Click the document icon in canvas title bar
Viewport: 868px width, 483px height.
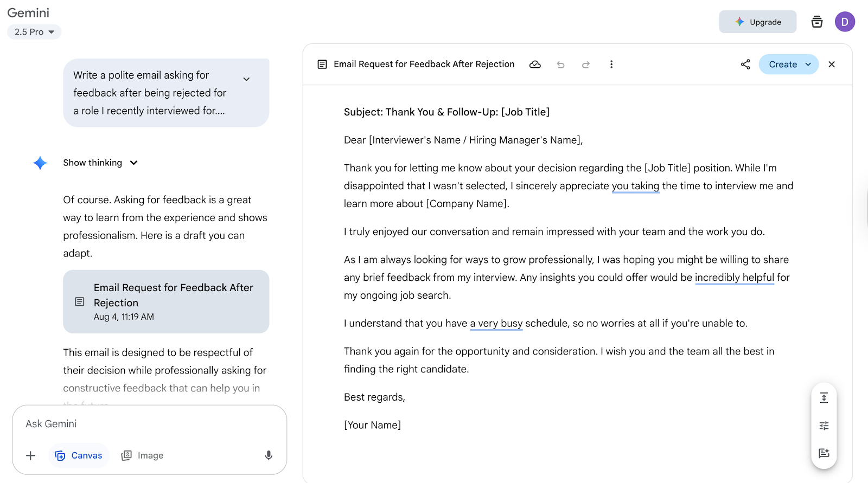pyautogui.click(x=322, y=65)
